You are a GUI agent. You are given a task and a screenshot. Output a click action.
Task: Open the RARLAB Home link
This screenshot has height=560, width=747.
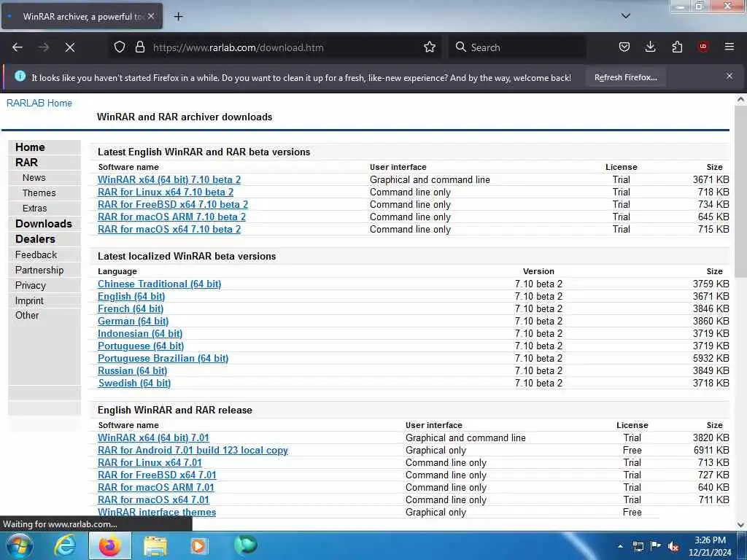pos(39,103)
